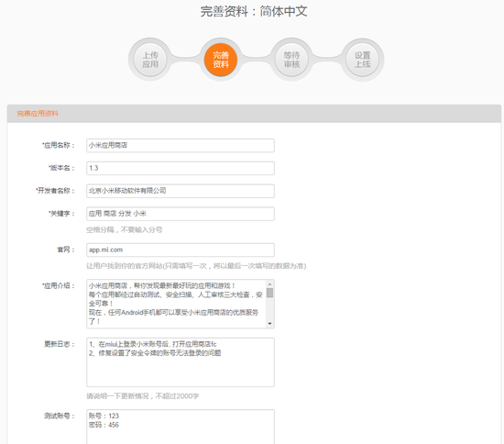Click the *应用名称 field label
Screen dimensions: 504x444
(x=58, y=146)
